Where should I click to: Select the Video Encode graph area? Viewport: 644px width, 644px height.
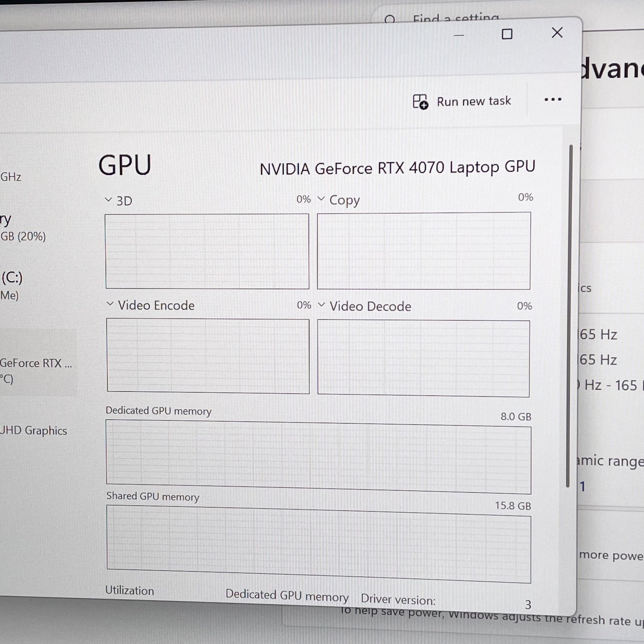click(208, 355)
